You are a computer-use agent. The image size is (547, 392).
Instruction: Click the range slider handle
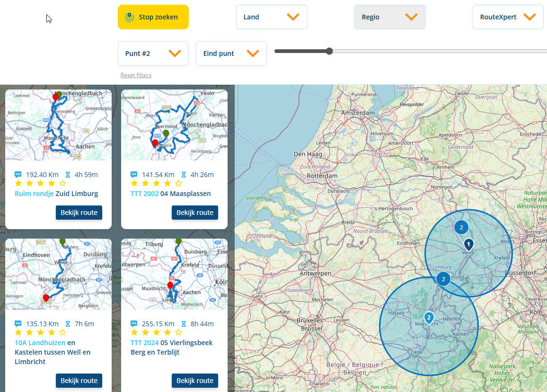(329, 51)
